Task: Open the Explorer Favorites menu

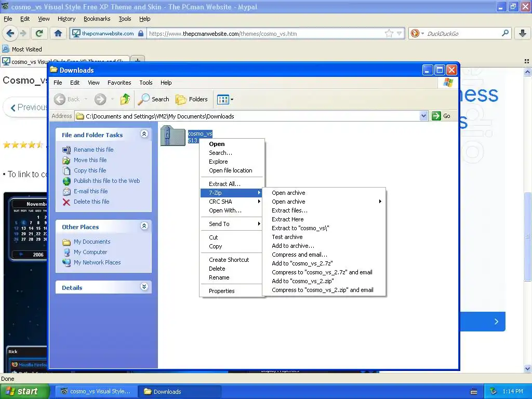Action: click(x=119, y=83)
